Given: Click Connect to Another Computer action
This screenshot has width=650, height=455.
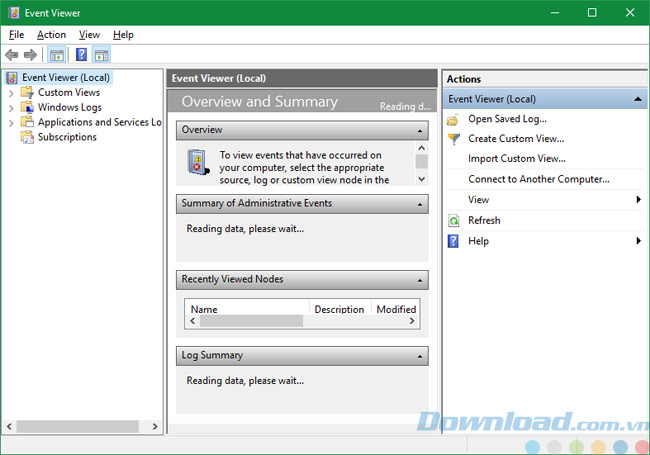Looking at the screenshot, I should click(538, 179).
